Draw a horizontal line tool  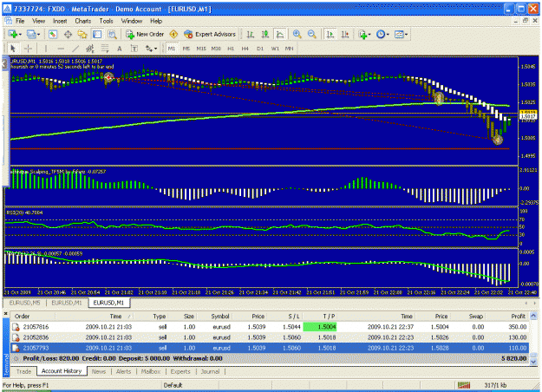coord(61,49)
